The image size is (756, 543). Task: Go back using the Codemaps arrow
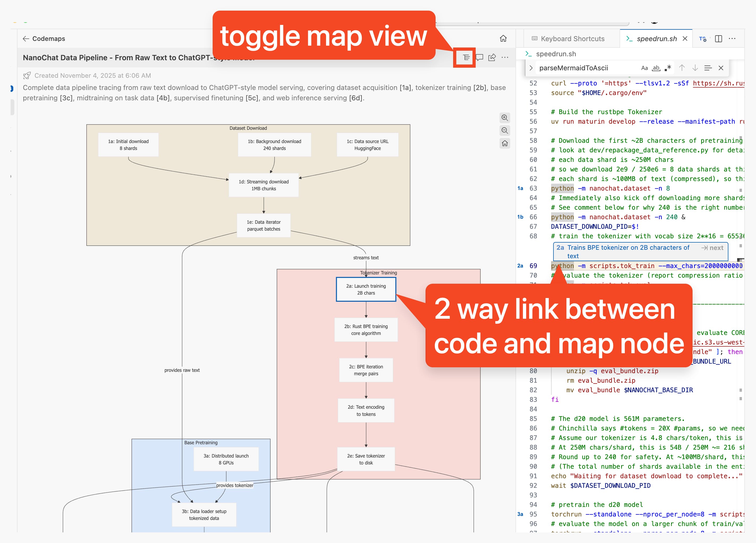pos(26,39)
